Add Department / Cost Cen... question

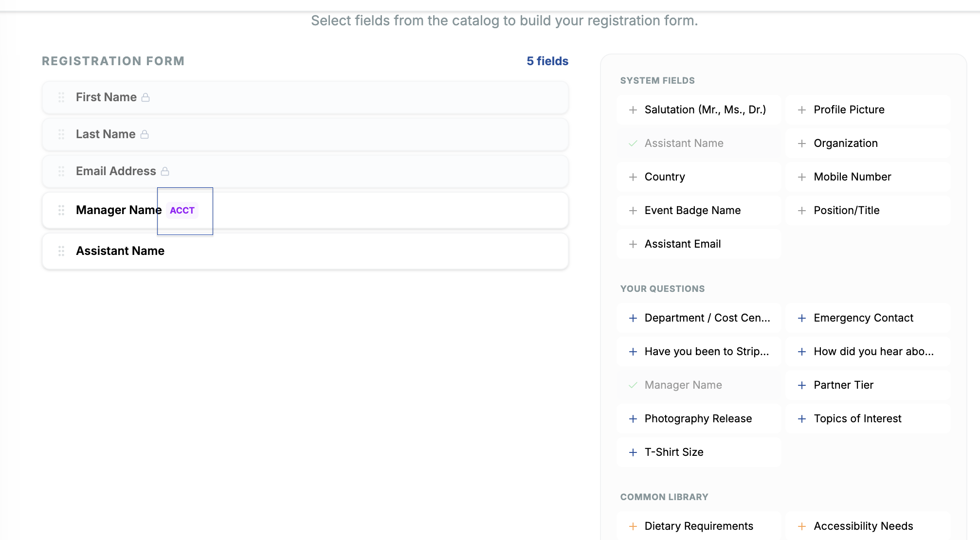point(699,318)
